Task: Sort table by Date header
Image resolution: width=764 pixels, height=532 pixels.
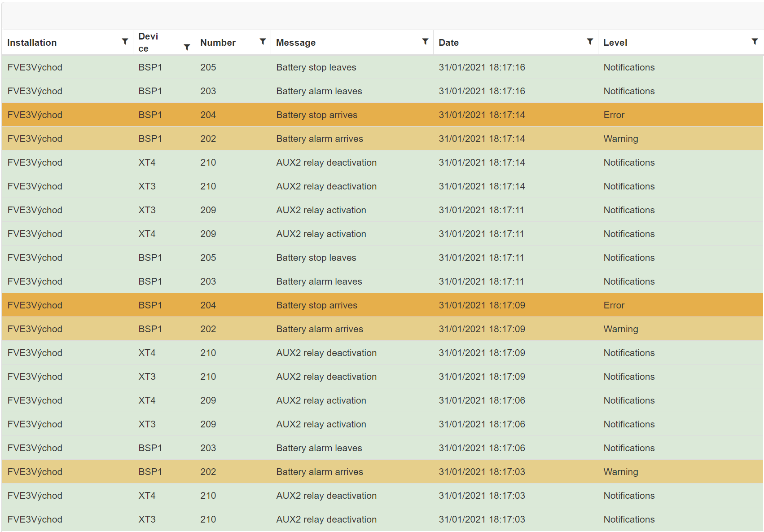Action: [x=448, y=43]
